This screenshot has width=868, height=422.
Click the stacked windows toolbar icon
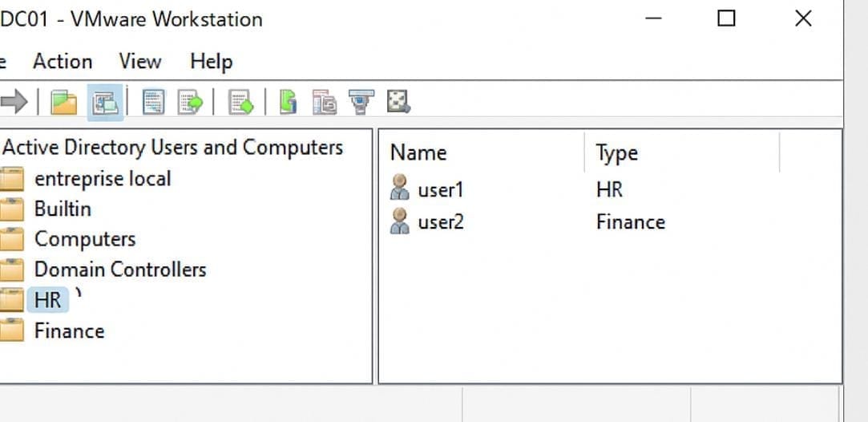coord(325,102)
